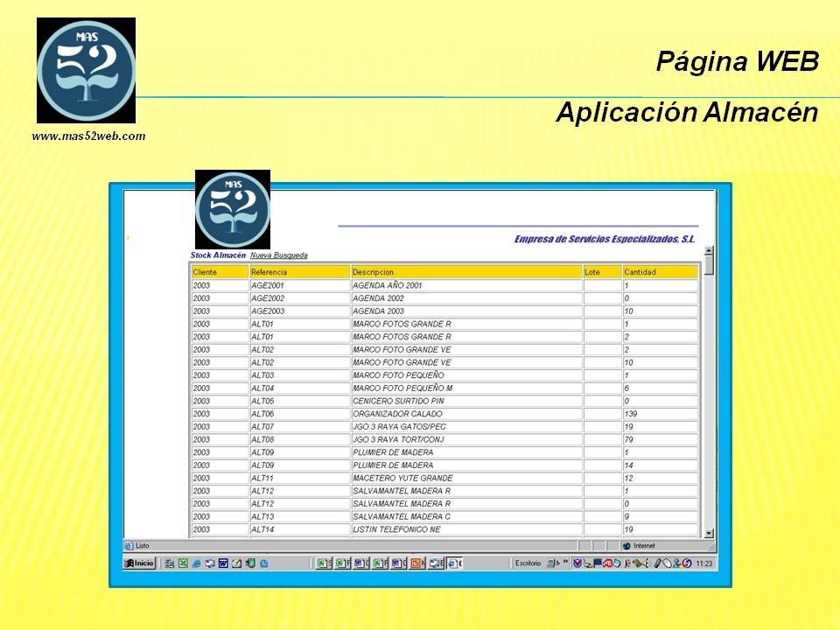Click the clock in the system tray
The image size is (840, 630).
pyautogui.click(x=703, y=563)
